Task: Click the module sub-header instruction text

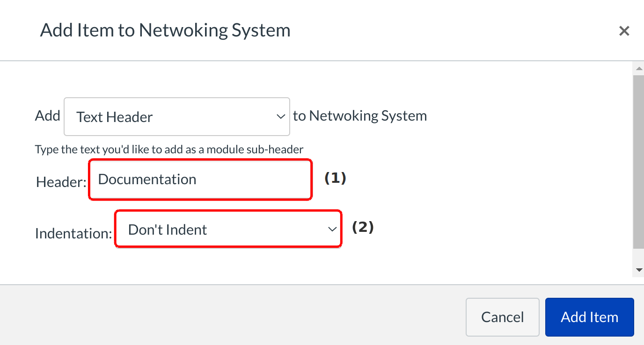Action: (x=169, y=150)
